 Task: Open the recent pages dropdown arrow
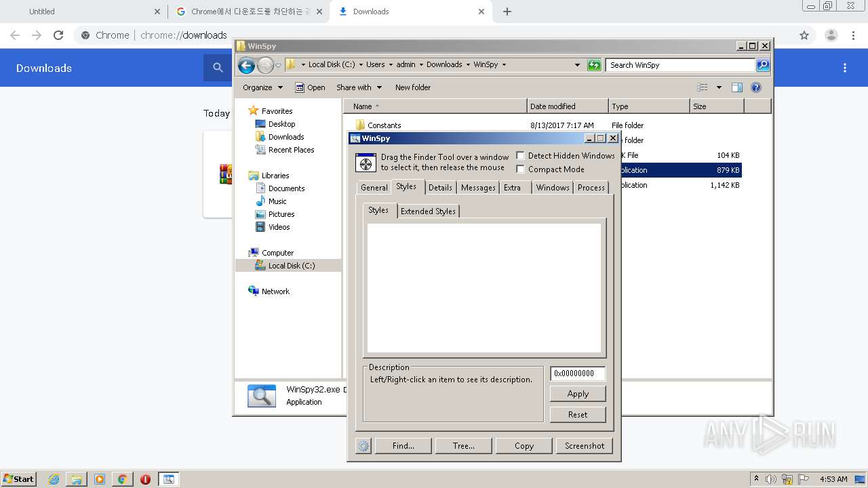tap(278, 65)
